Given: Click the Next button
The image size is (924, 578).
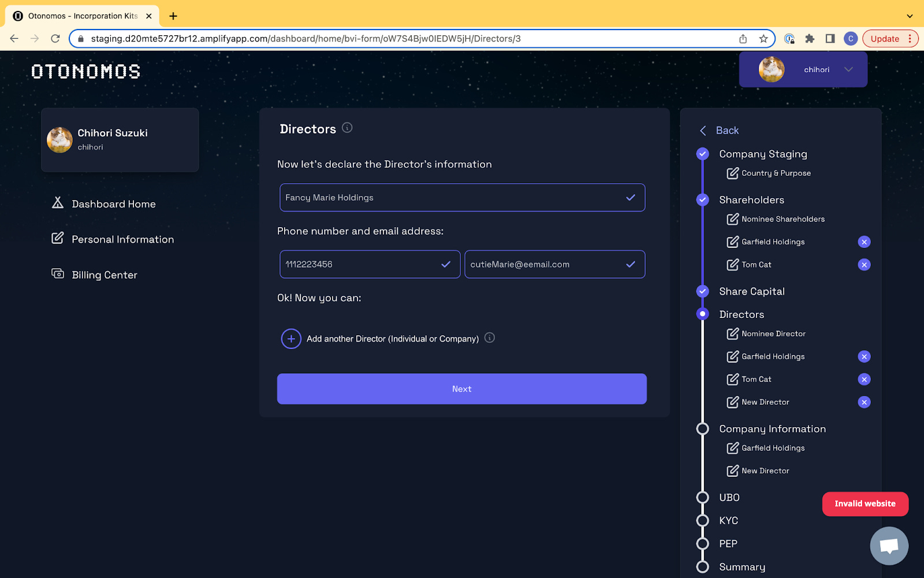Looking at the screenshot, I should click(462, 389).
